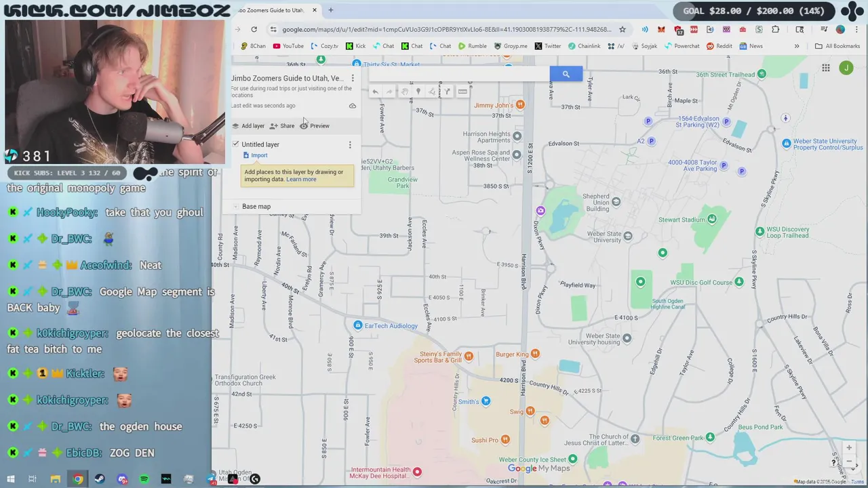
Task: Click the blue map search button
Action: (x=566, y=74)
